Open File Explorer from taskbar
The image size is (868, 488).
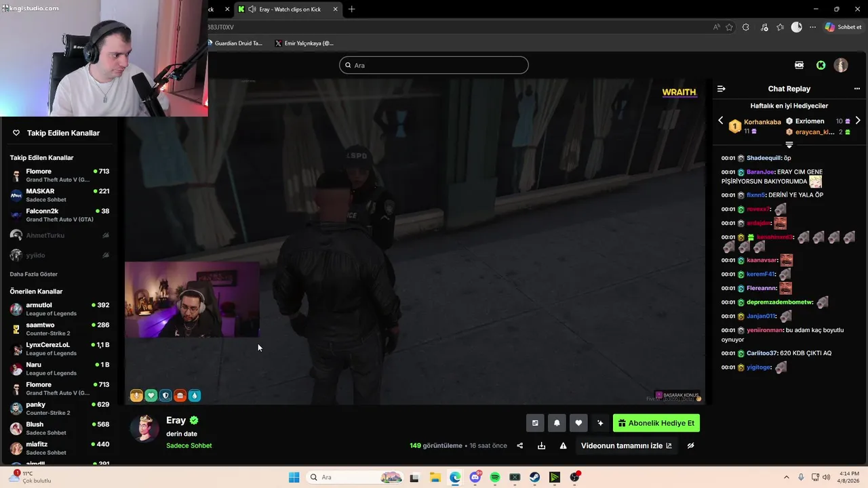[435, 477]
